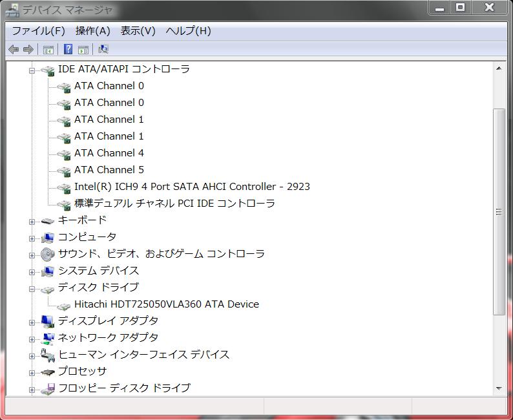This screenshot has width=513, height=420.
Task: Select the キーボード label
Action: coord(83,220)
